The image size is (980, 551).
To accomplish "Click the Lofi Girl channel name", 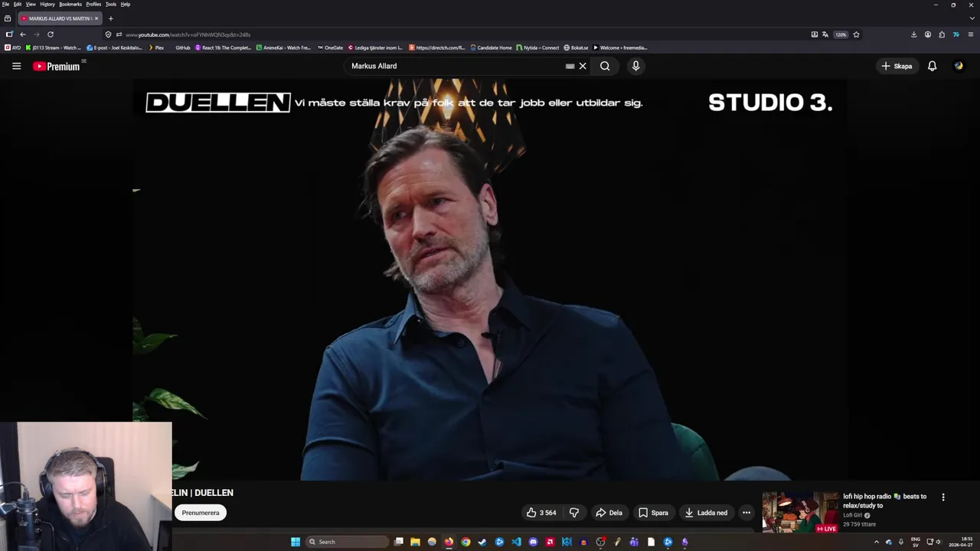I will [x=852, y=516].
